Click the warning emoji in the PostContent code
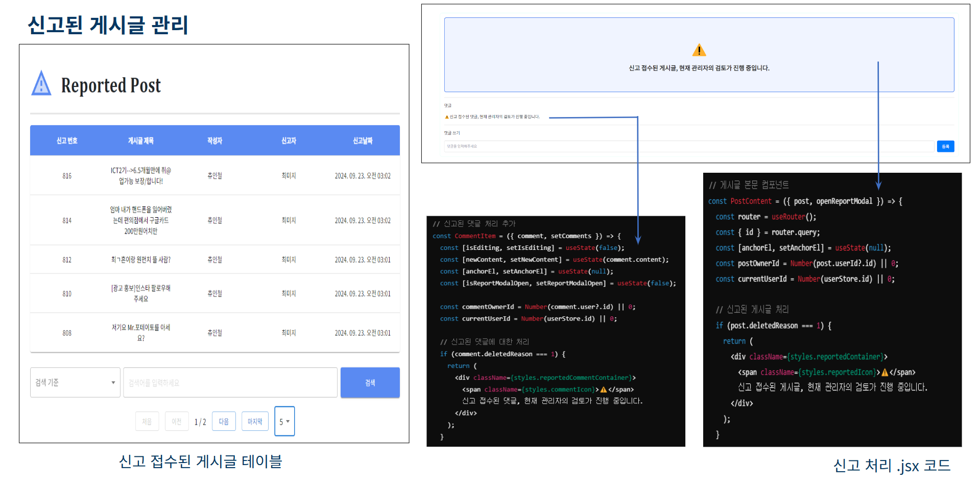 (x=885, y=373)
